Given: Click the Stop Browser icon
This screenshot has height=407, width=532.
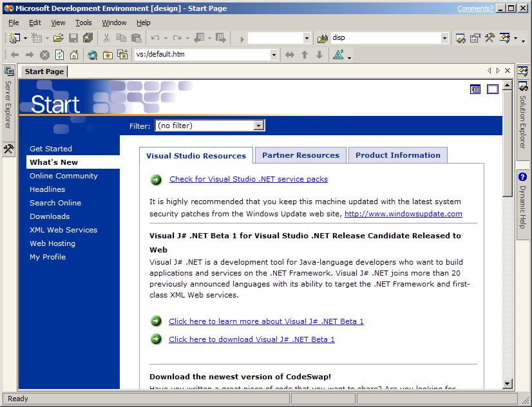Looking at the screenshot, I should pyautogui.click(x=44, y=55).
